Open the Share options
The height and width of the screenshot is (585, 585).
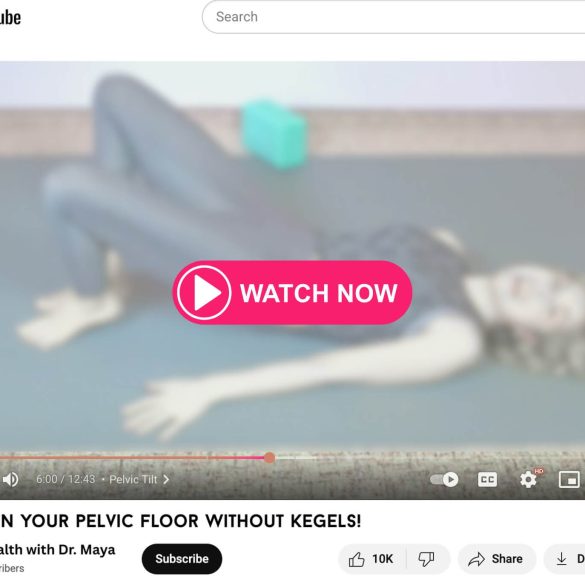[x=497, y=559]
